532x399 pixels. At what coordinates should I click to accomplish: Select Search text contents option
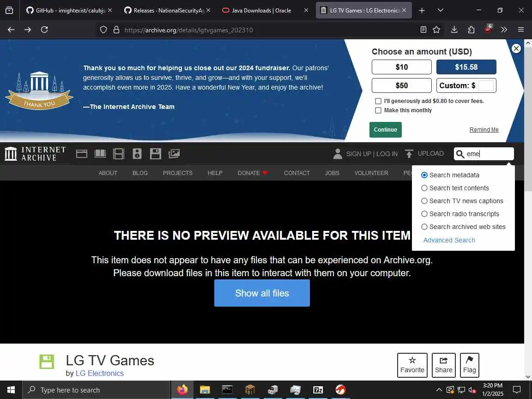(x=424, y=188)
